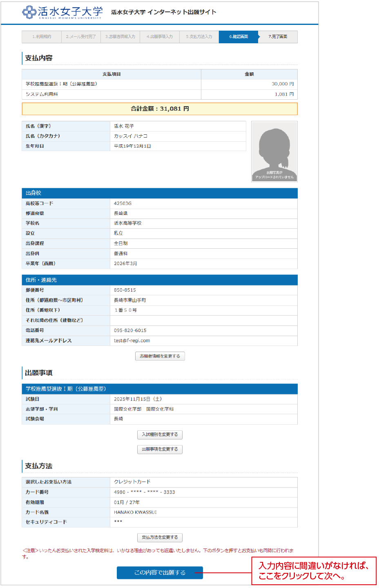Click the 支払方法を変更する button

(x=160, y=537)
